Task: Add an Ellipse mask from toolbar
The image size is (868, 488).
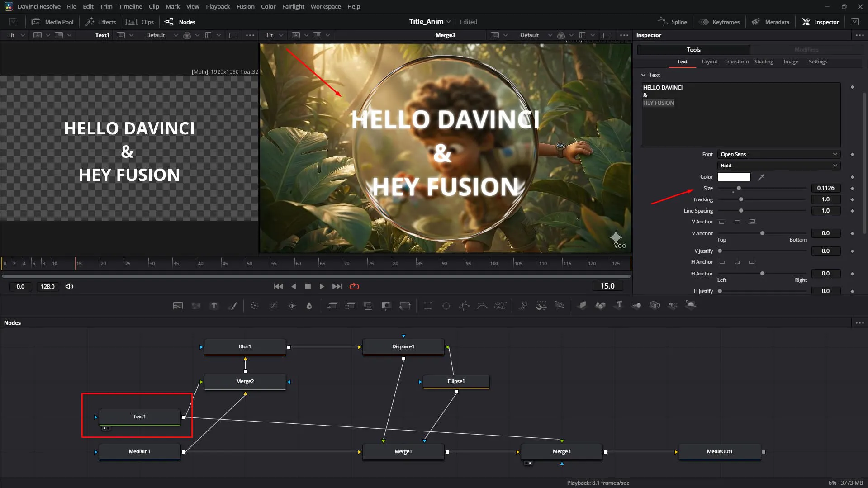Action: pos(446,306)
